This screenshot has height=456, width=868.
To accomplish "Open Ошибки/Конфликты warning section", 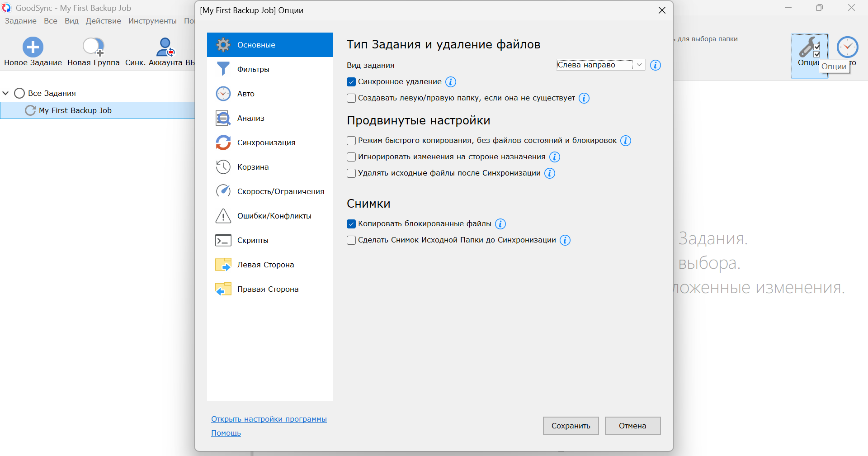I will (x=274, y=216).
